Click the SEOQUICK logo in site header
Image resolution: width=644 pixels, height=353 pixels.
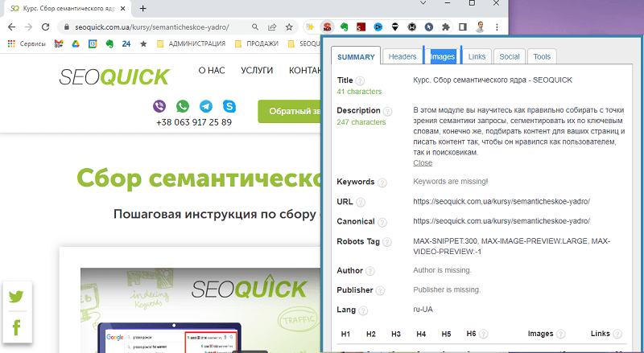[114, 76]
